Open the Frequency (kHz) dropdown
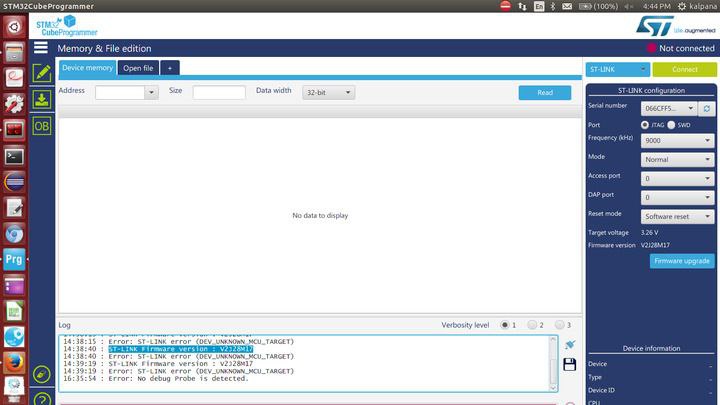Screen dimensions: 720x405 click(x=677, y=141)
